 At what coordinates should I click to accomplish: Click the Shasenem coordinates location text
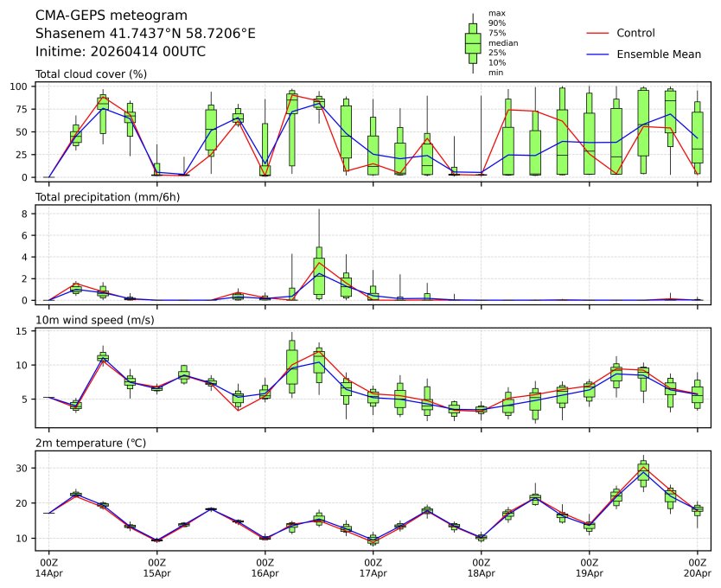coord(145,34)
